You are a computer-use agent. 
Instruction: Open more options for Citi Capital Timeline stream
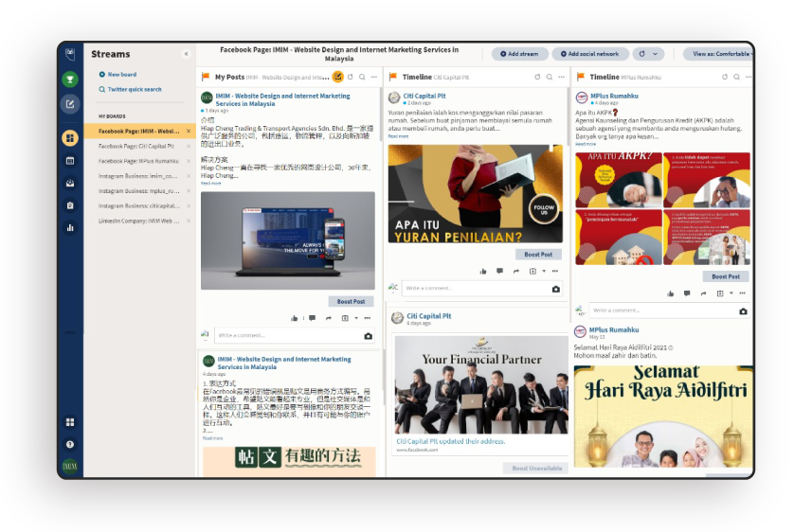561,77
